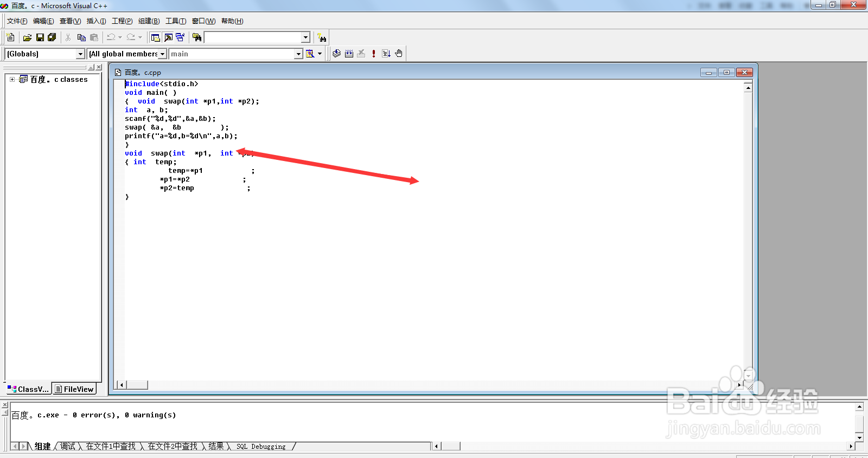Open the 工具(T) menu
Screen dimensions: 868x458
(175, 21)
